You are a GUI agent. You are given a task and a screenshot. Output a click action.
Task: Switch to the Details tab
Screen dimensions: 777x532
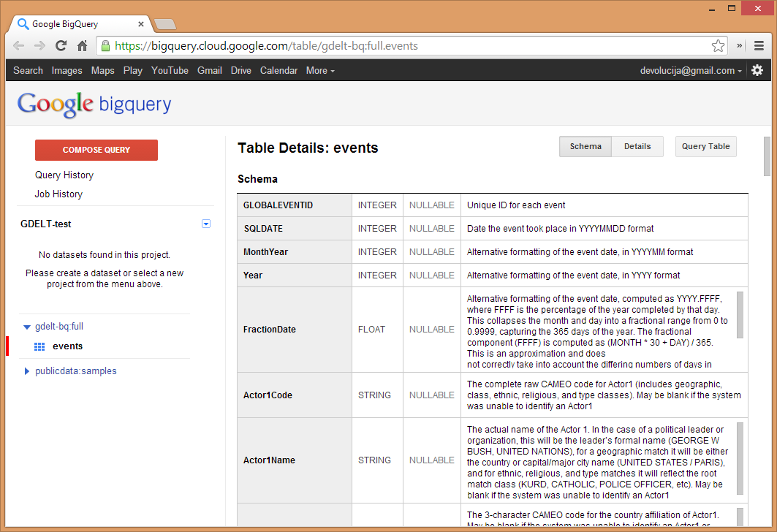637,146
